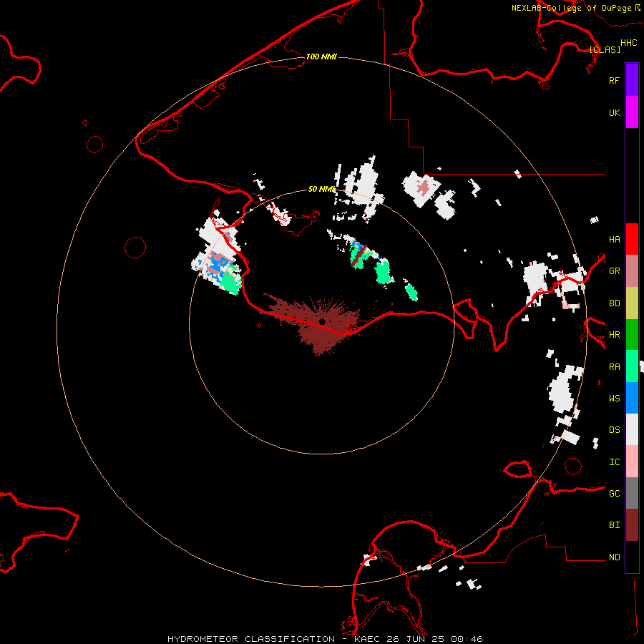The width and height of the screenshot is (644, 644).
Task: Click the BD yellow legend swatch
Action: pyautogui.click(x=632, y=303)
